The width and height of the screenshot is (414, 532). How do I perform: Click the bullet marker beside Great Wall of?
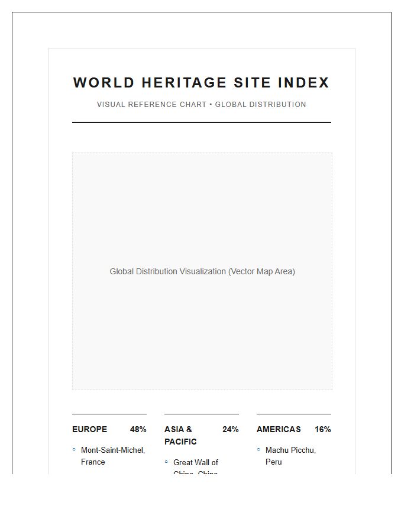166,462
